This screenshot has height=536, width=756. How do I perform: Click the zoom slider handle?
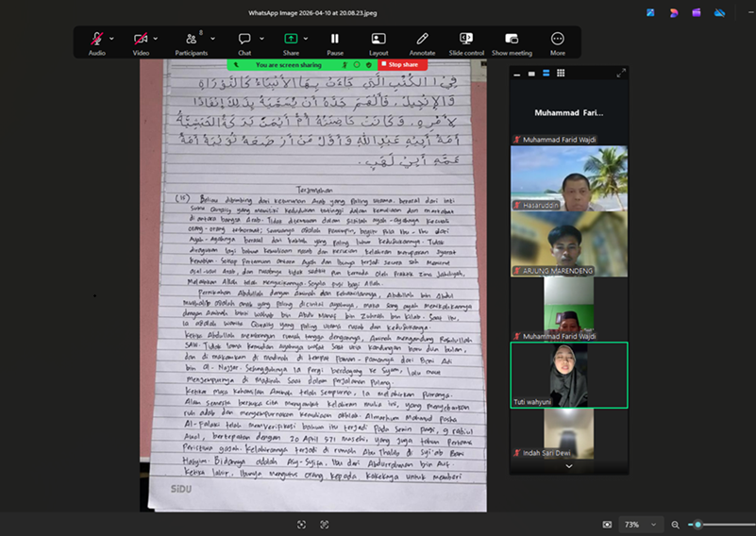[697, 525]
